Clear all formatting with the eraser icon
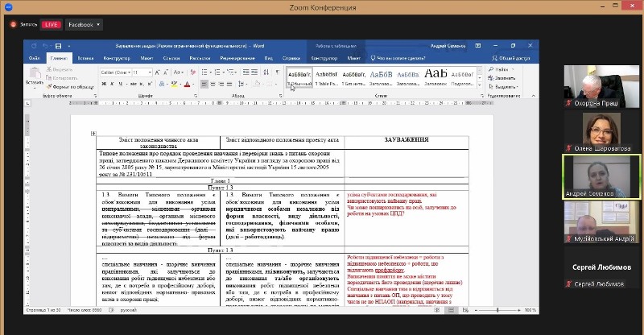644x335 pixels. point(193,72)
